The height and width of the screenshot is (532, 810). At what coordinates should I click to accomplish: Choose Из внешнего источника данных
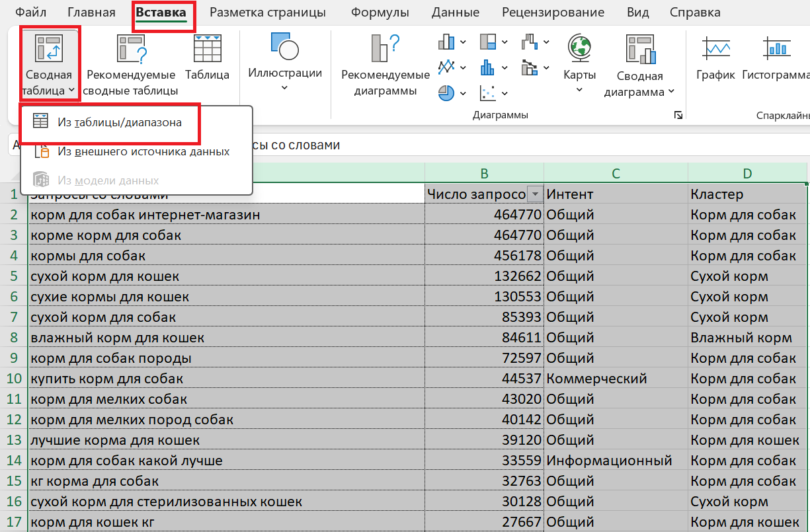(x=137, y=151)
